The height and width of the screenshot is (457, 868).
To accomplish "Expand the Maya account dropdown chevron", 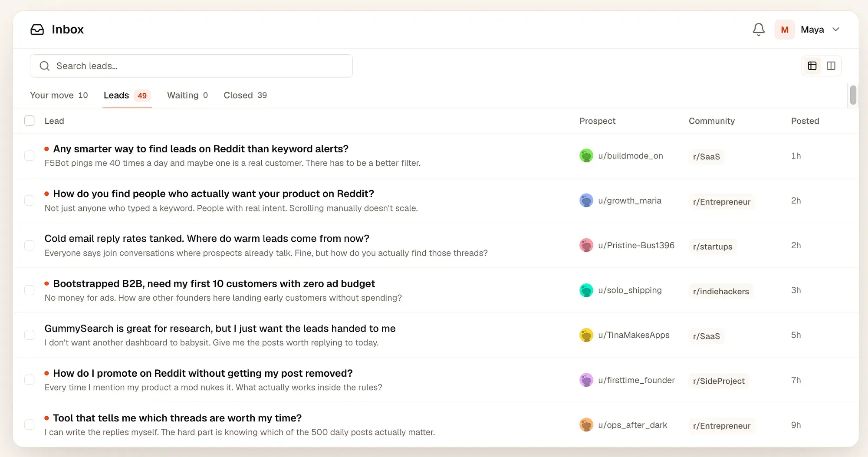I will [x=836, y=30].
